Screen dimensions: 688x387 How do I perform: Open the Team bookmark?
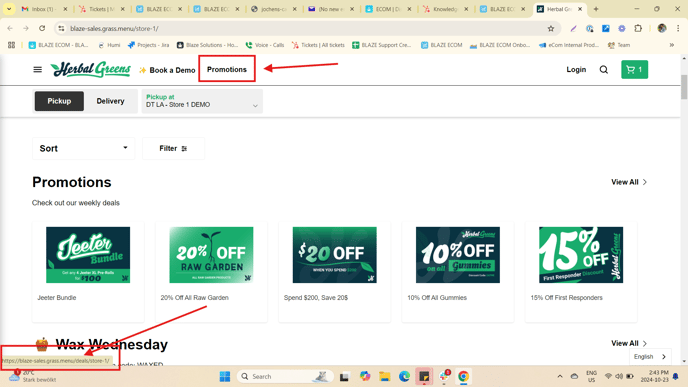point(619,45)
